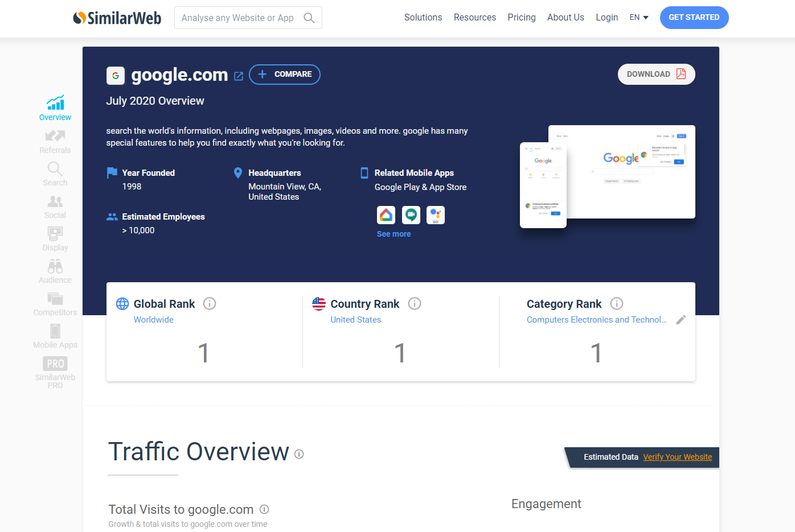View the Competitors section
Viewport: 795px width, 532px height.
point(55,303)
